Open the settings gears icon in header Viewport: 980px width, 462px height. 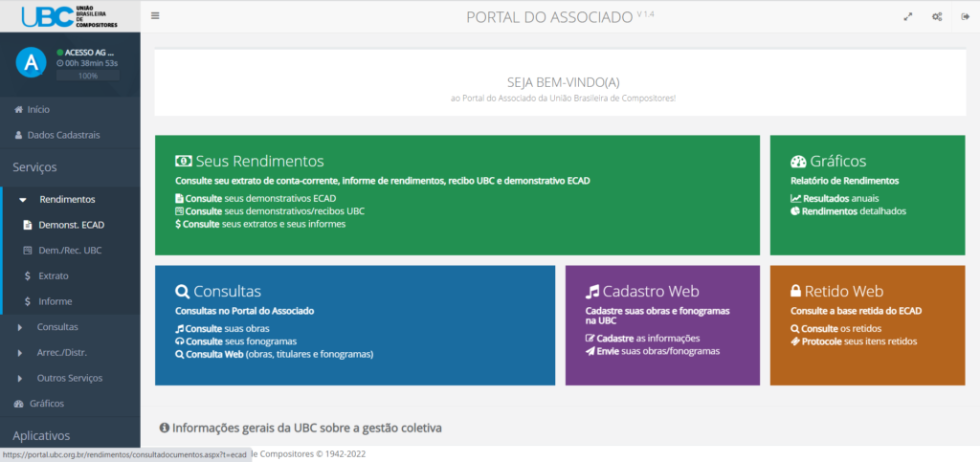(937, 17)
